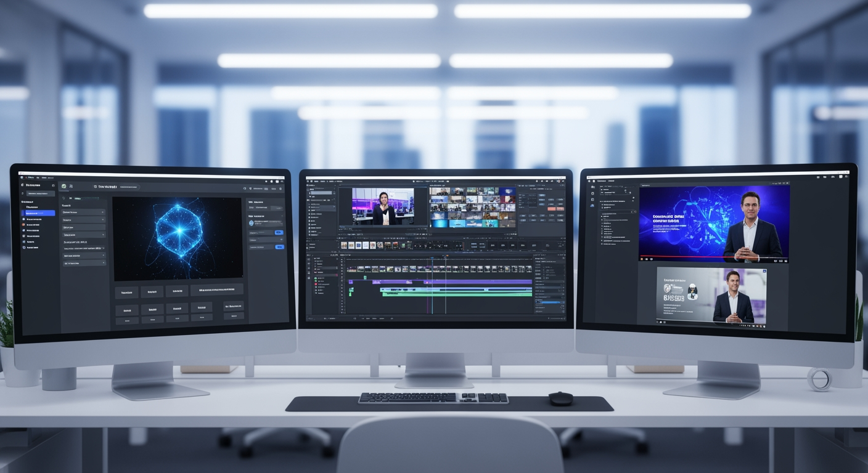Click the lower small blue button in left monitor's right panel
Image resolution: width=868 pixels, height=473 pixels.
point(279,246)
